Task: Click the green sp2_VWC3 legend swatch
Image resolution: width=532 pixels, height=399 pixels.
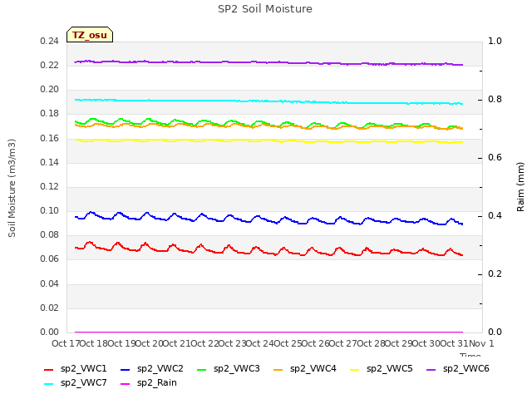Action: pos(201,370)
